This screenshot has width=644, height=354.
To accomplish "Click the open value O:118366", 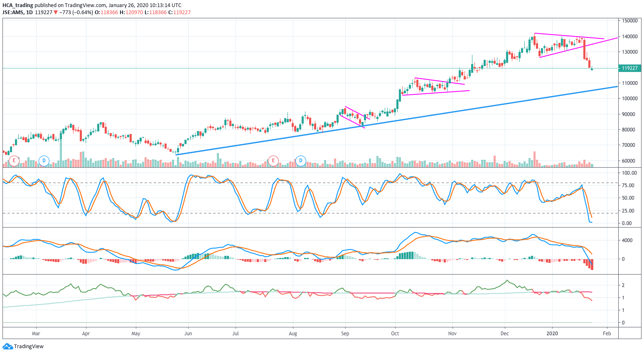I will point(106,12).
